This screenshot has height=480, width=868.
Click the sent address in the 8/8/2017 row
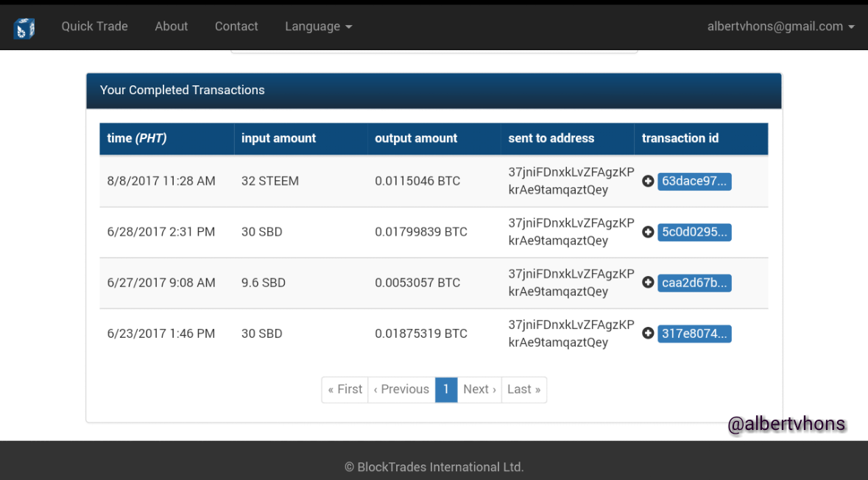click(571, 181)
